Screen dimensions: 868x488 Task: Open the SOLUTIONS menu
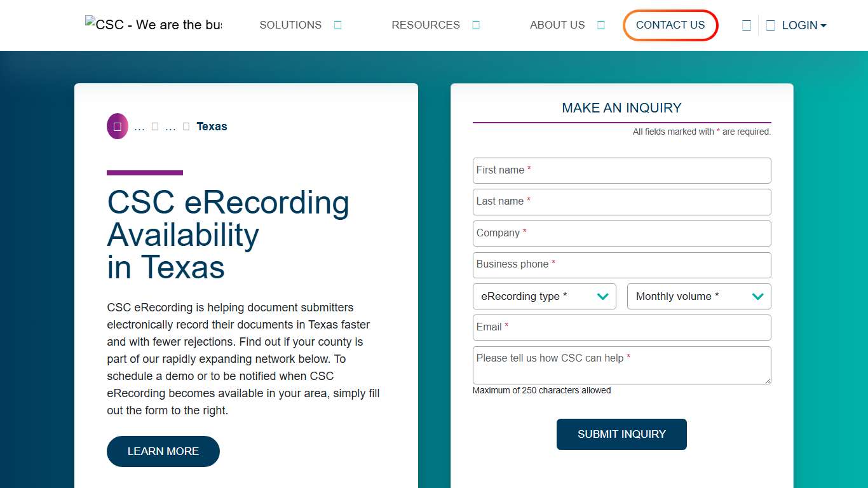coord(290,25)
